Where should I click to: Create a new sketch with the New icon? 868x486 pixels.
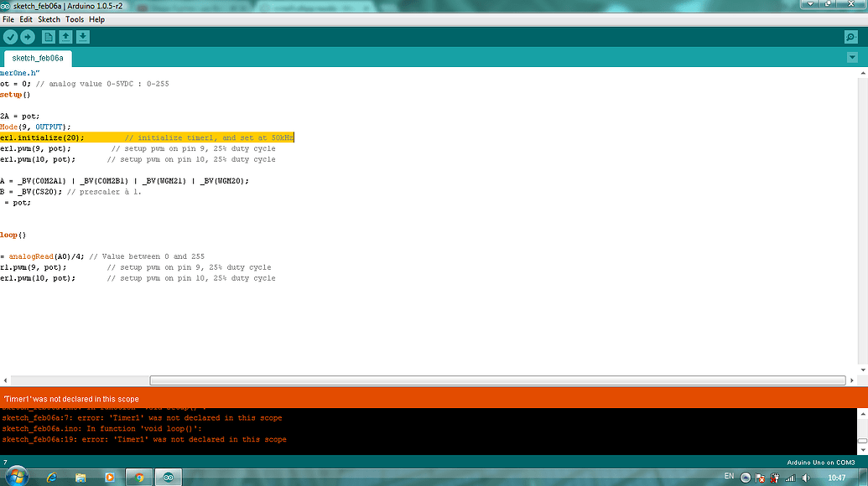coord(48,37)
